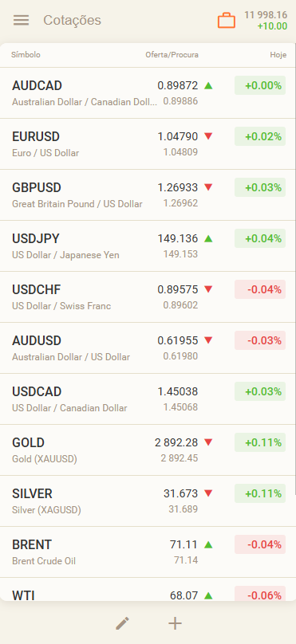Click the -0.03% badge for AUDUSD
Viewport: 296px width, 644px height.
[x=260, y=340]
